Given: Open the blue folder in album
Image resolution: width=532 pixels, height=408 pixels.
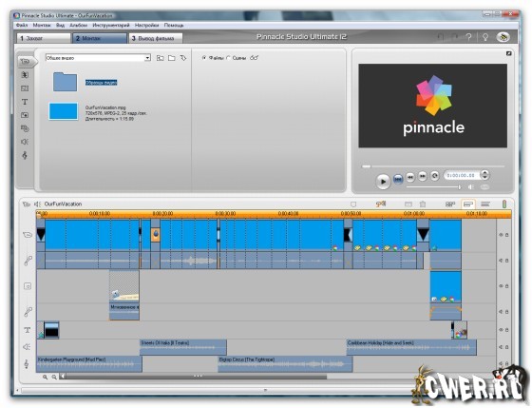Looking at the screenshot, I should pos(66,82).
